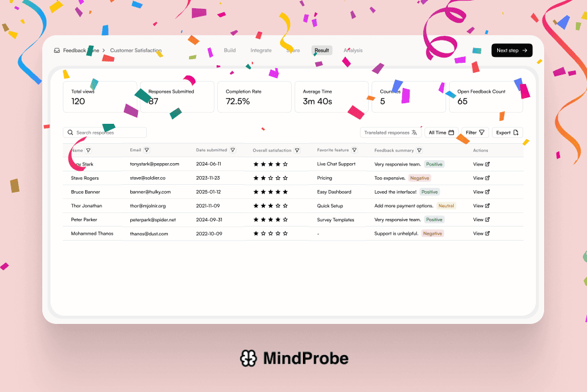Click the filter icon next to Email header
This screenshot has height=392, width=587.
pos(147,150)
